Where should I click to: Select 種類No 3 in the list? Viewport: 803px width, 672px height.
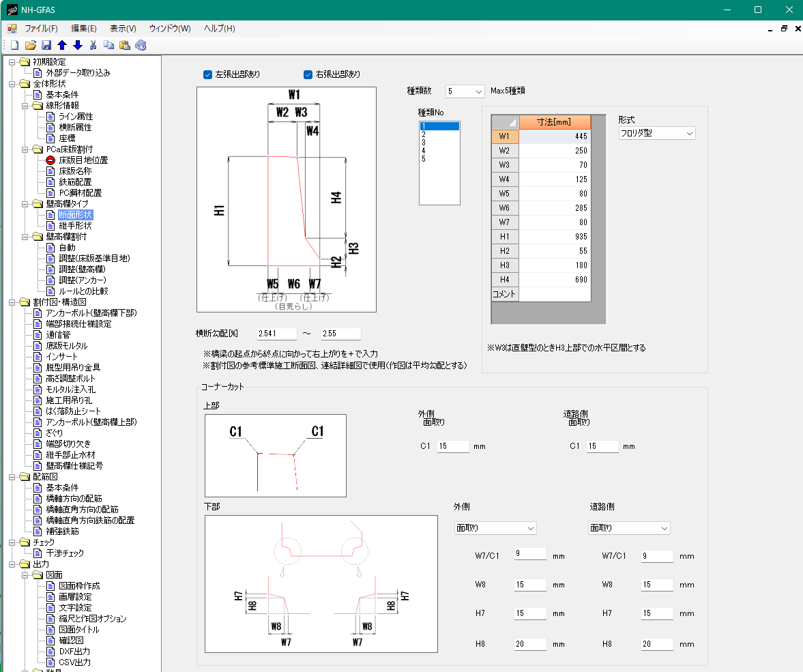(x=424, y=143)
